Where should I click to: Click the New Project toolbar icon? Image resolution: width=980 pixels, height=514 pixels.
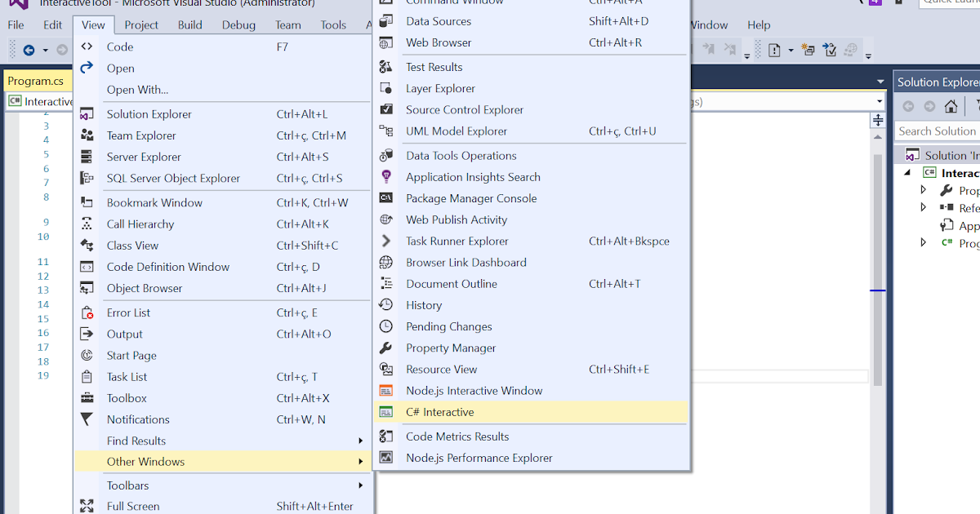(808, 49)
